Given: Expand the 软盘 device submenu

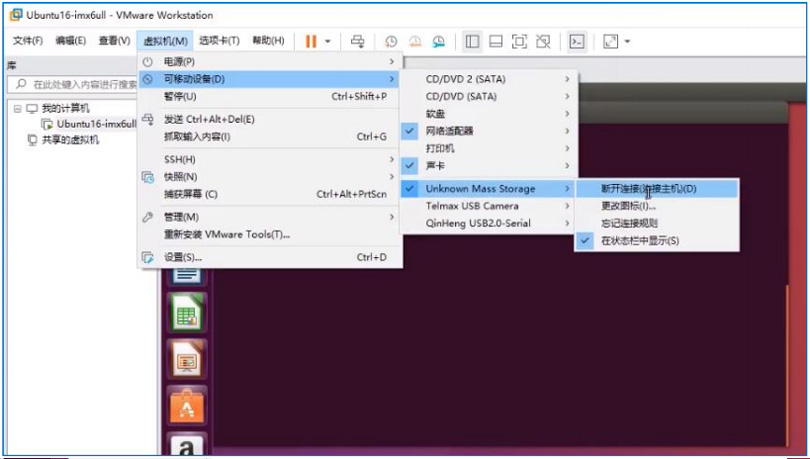Looking at the screenshot, I should [489, 114].
